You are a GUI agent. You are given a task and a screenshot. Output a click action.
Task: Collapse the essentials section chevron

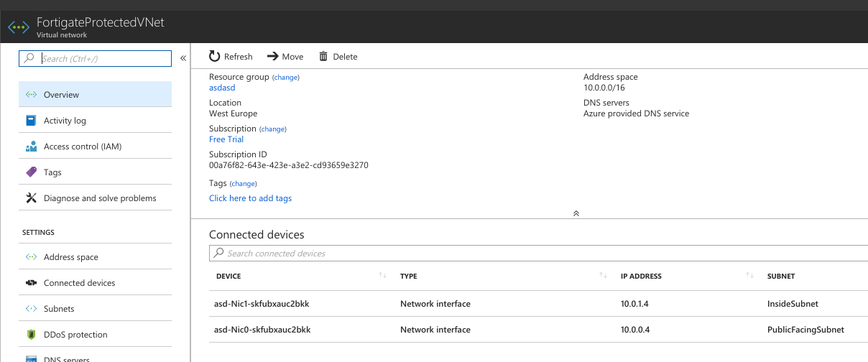pyautogui.click(x=576, y=213)
